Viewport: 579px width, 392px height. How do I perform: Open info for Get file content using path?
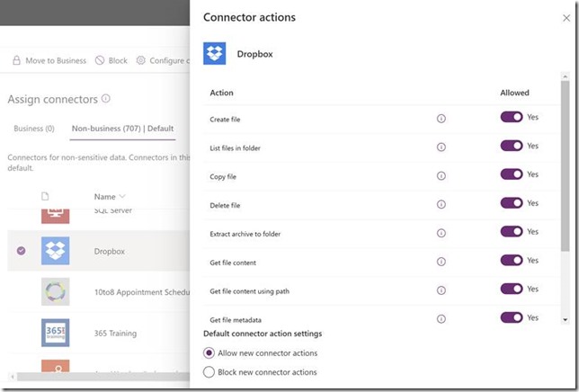pyautogui.click(x=441, y=290)
